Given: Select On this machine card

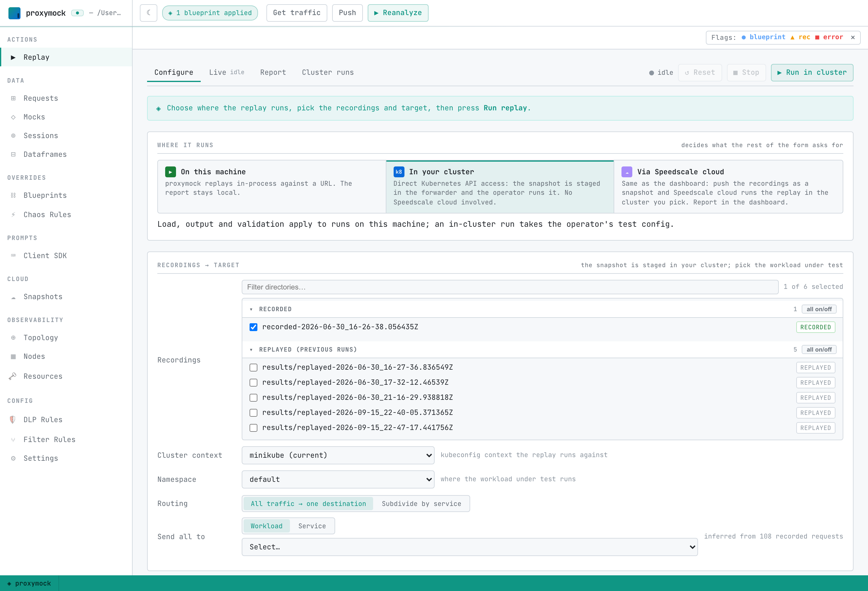Looking at the screenshot, I should point(272,187).
